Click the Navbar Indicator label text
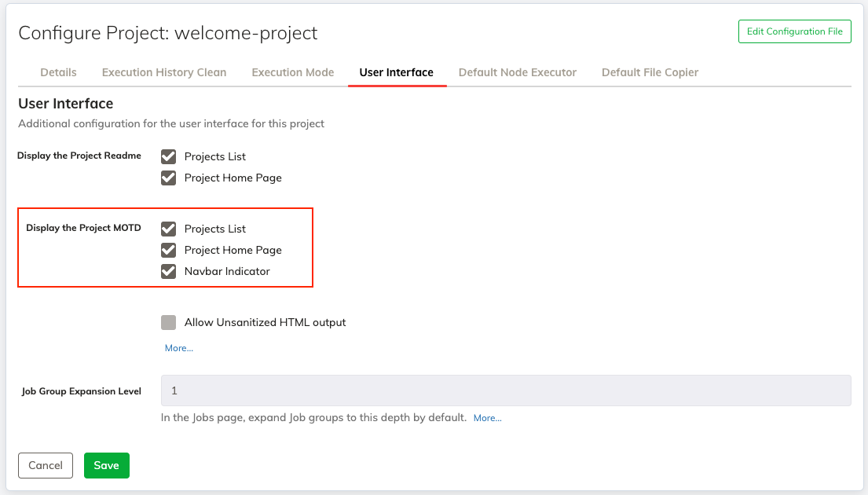This screenshot has height=495, width=868. point(227,271)
